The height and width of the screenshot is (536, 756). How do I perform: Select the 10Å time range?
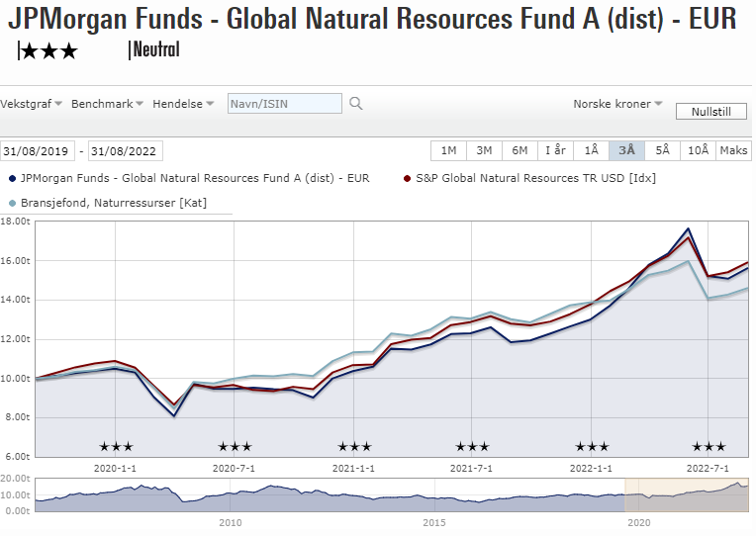(x=699, y=150)
